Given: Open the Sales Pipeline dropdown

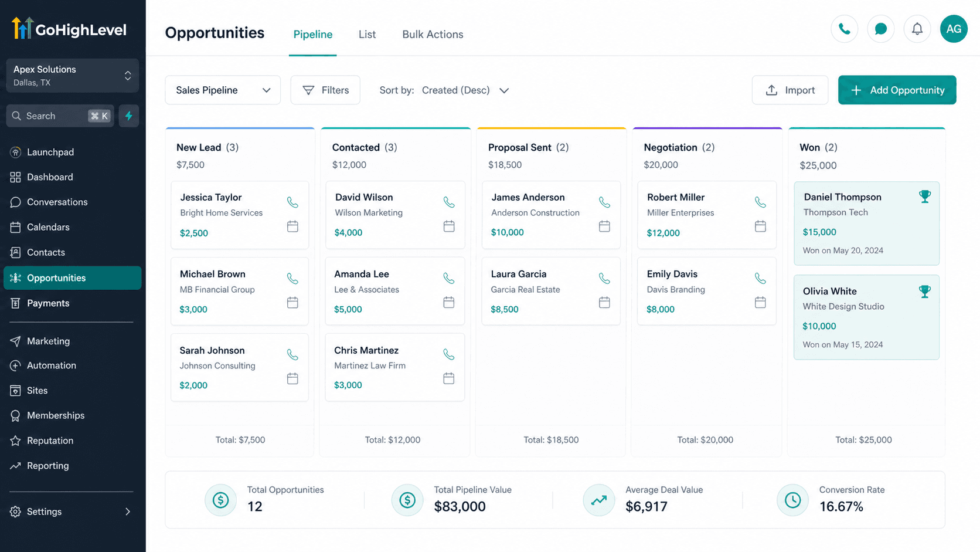Looking at the screenshot, I should point(223,90).
